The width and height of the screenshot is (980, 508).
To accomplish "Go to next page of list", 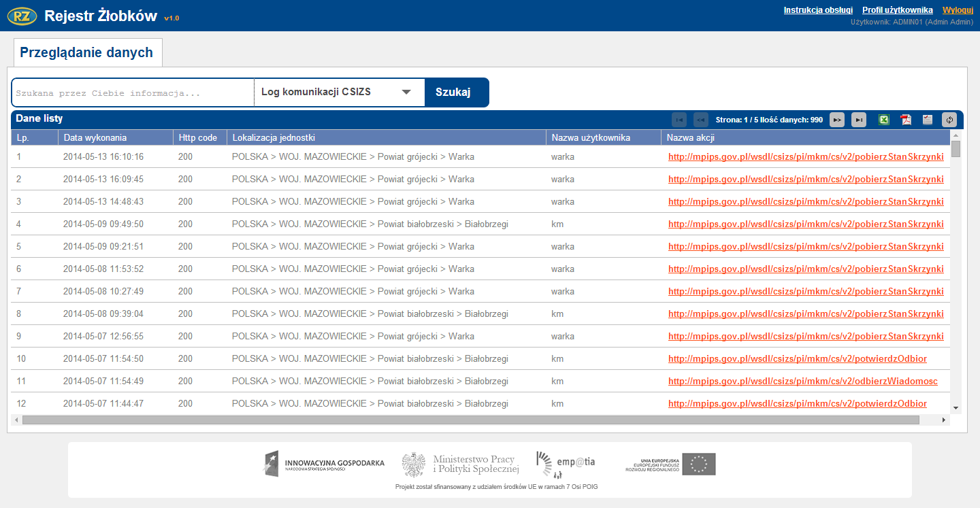I will pyautogui.click(x=837, y=120).
